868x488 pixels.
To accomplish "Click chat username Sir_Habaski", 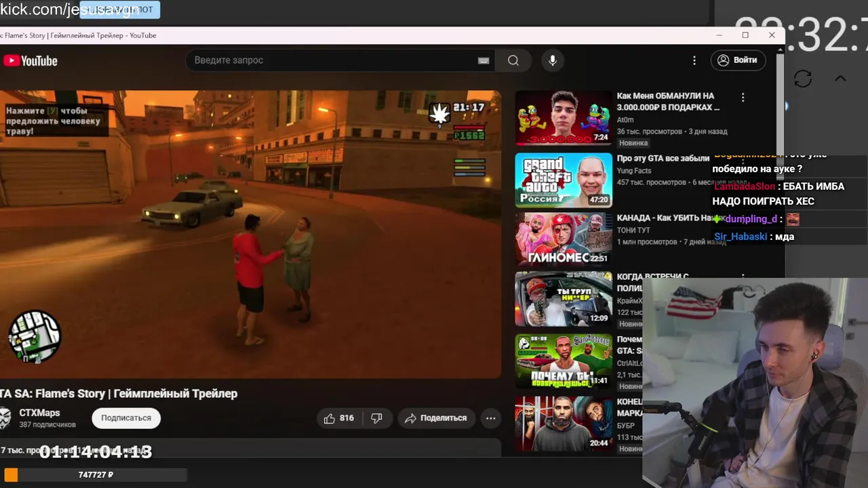I will 741,237.
